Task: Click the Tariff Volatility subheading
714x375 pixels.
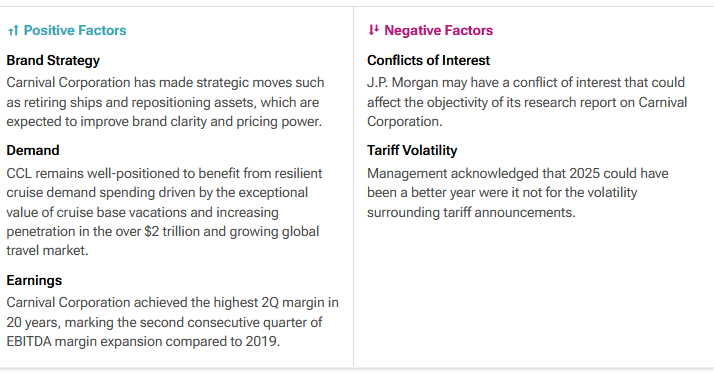Action: coord(412,151)
